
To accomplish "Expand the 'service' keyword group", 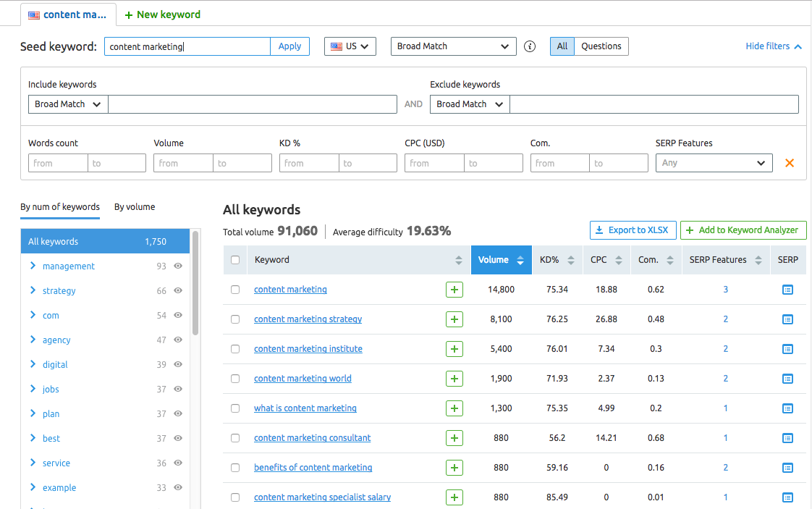I will coord(33,463).
